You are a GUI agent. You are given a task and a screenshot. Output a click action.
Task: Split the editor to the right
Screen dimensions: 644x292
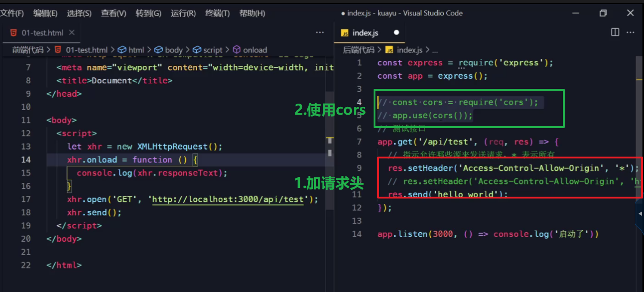tap(615, 32)
